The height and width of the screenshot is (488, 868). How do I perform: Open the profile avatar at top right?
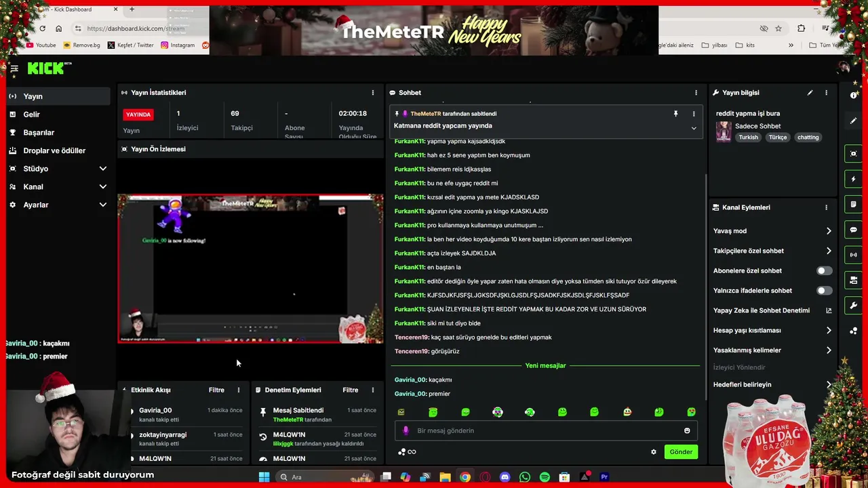(x=844, y=68)
